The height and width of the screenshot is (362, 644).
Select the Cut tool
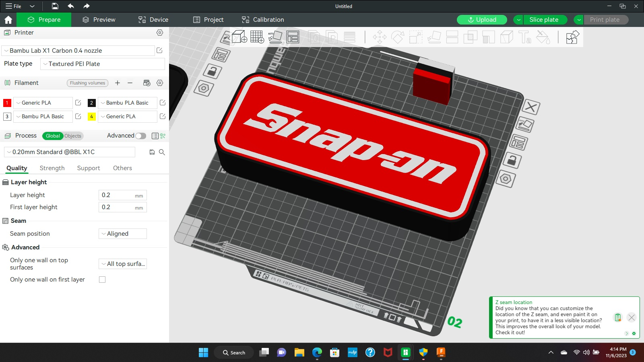point(452,37)
